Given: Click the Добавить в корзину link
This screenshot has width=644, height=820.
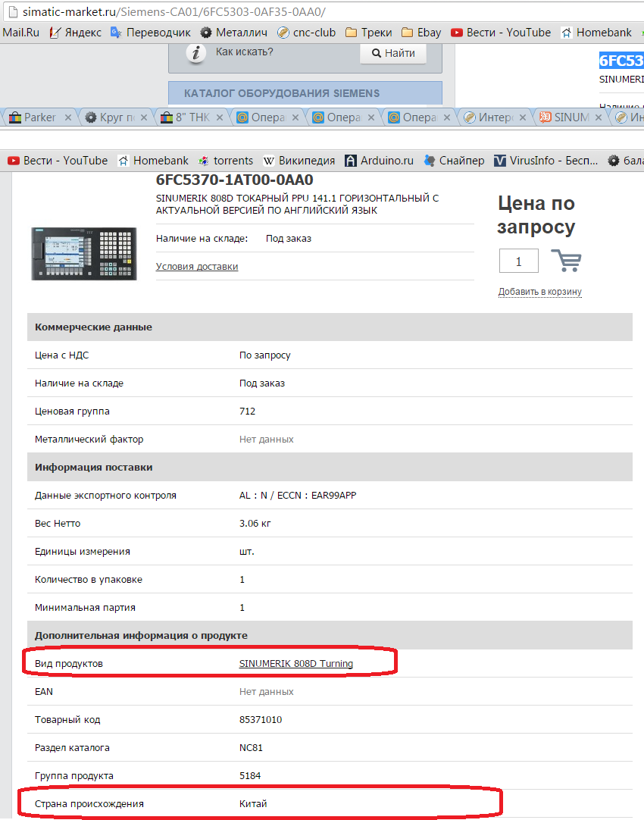Looking at the screenshot, I should coord(540,291).
